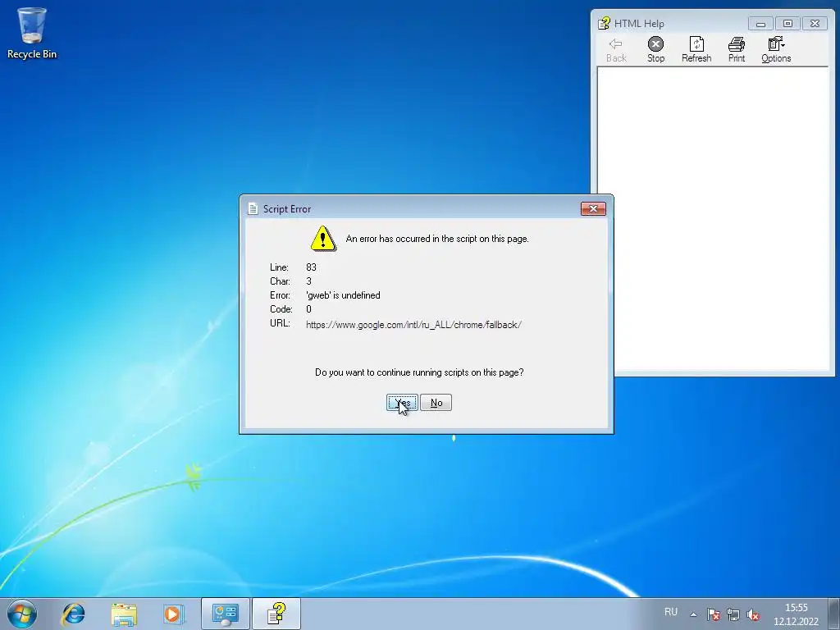Click the error text 'gweb' is undefined
Viewport: 840px width, 630px height.
(x=343, y=295)
